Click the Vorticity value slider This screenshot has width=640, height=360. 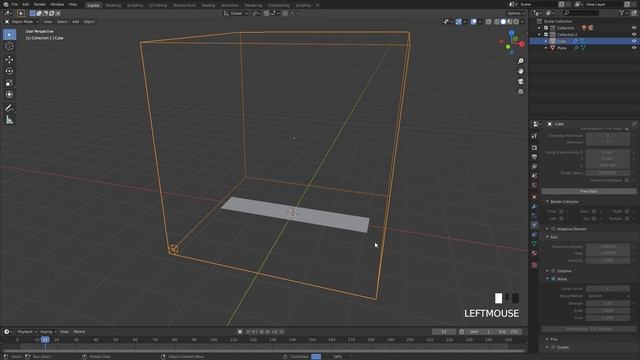pos(608,260)
